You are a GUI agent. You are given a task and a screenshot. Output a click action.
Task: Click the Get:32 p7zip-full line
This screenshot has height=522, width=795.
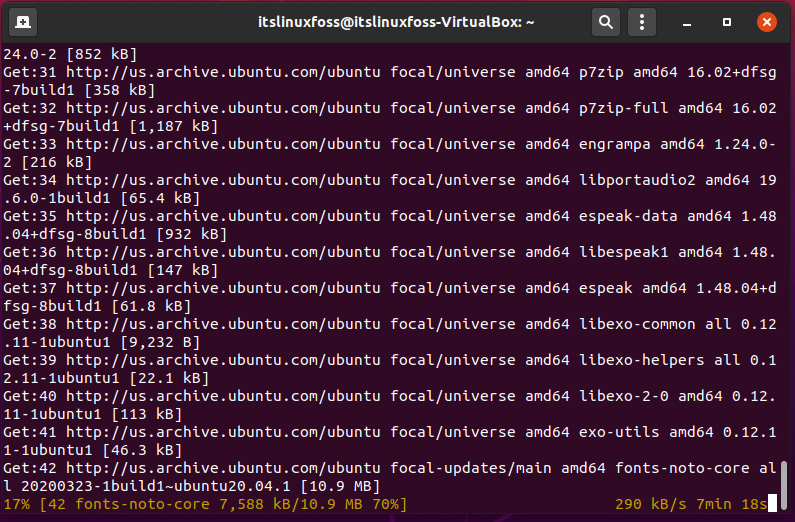click(389, 117)
